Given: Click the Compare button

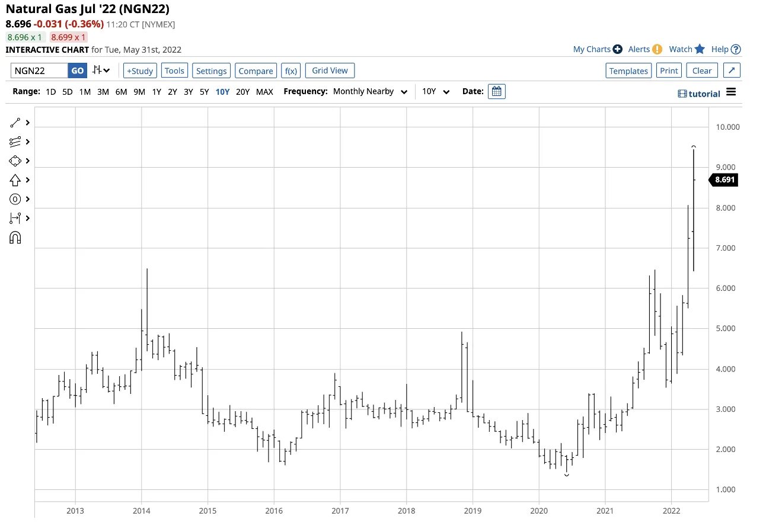Looking at the screenshot, I should click(x=256, y=70).
